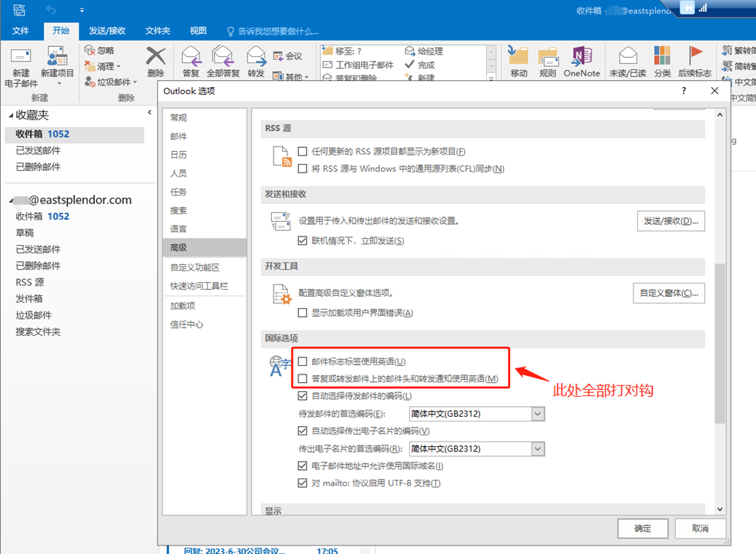The height and width of the screenshot is (554, 756).
Task: Enable 邮件标志标签使用英语 checkbox
Action: [303, 361]
